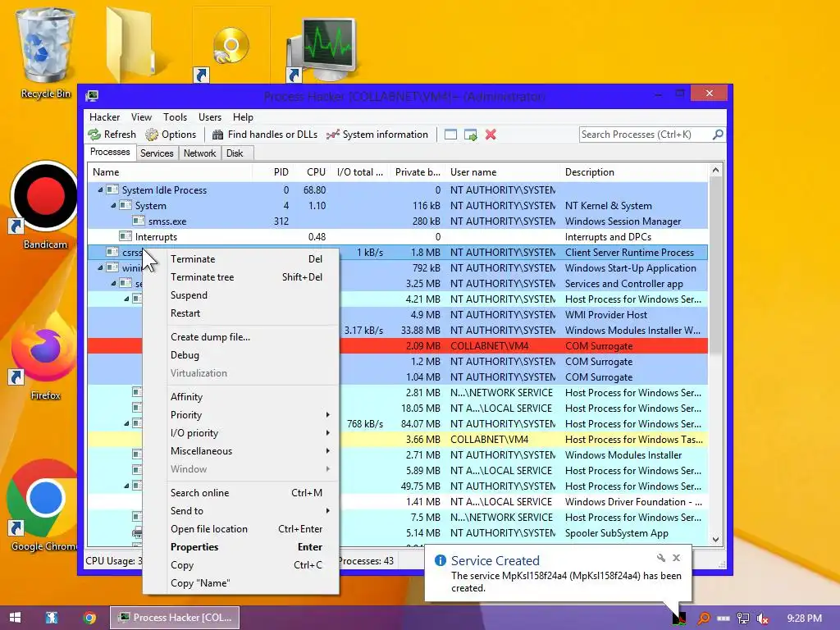Viewport: 840px width, 630px height.
Task: Click the muted volume tray icon
Action: coord(763,619)
